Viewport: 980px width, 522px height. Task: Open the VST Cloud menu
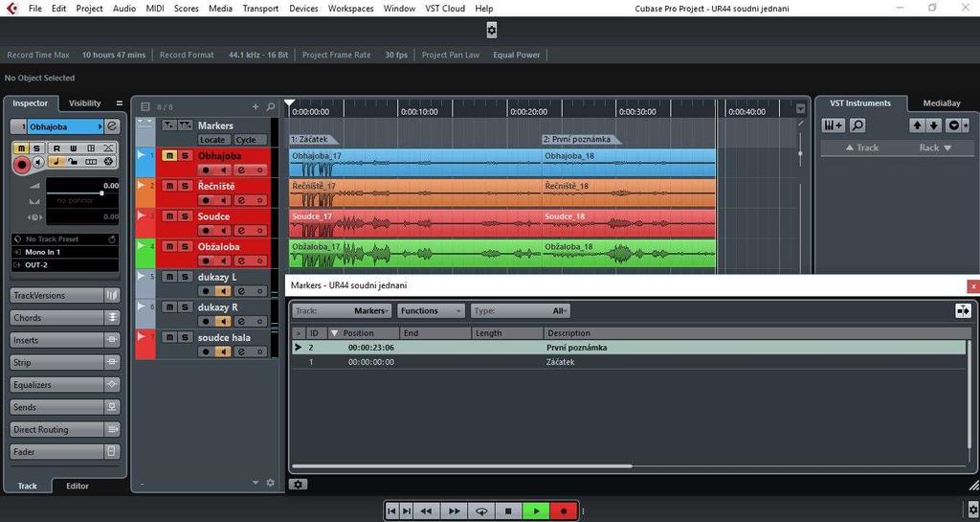pos(445,8)
